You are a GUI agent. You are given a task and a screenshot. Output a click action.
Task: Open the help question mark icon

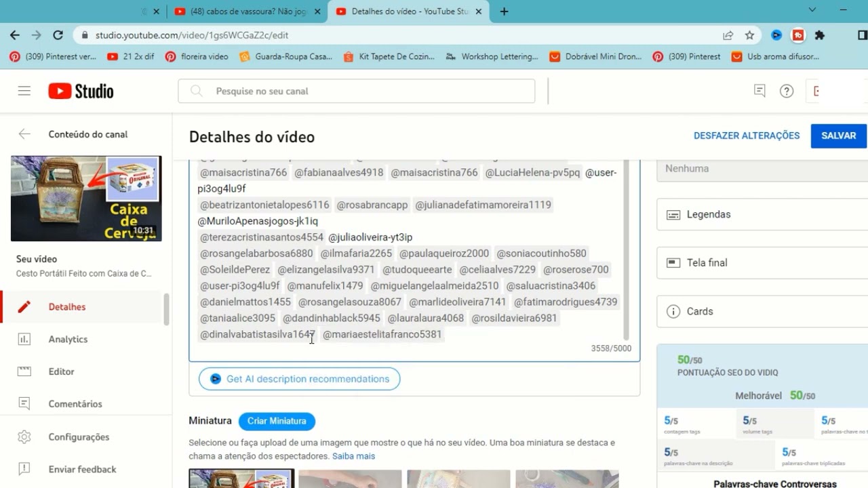pos(787,91)
